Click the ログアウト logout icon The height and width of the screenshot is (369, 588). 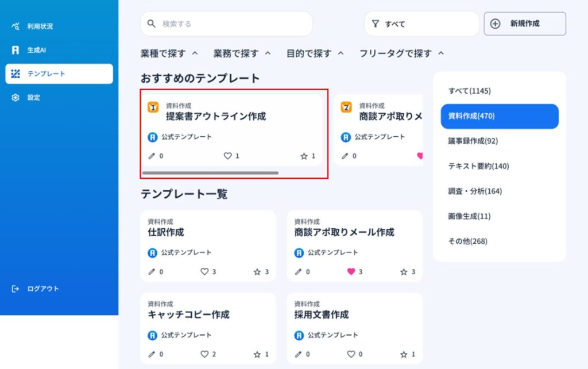pos(16,289)
